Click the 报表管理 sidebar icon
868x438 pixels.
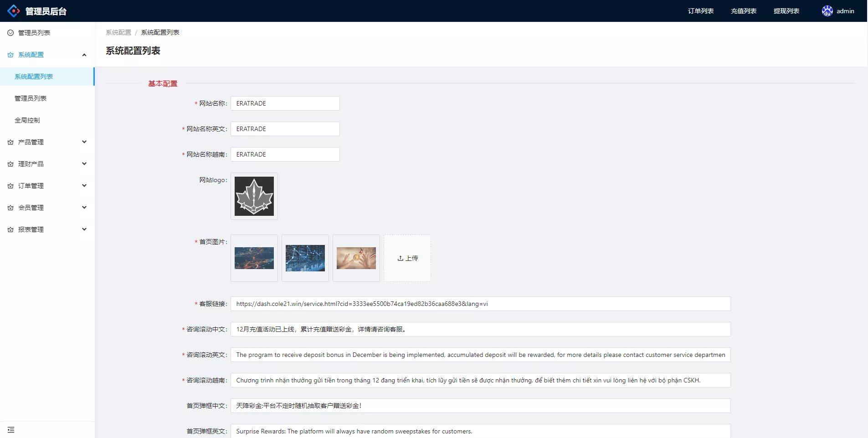[10, 229]
